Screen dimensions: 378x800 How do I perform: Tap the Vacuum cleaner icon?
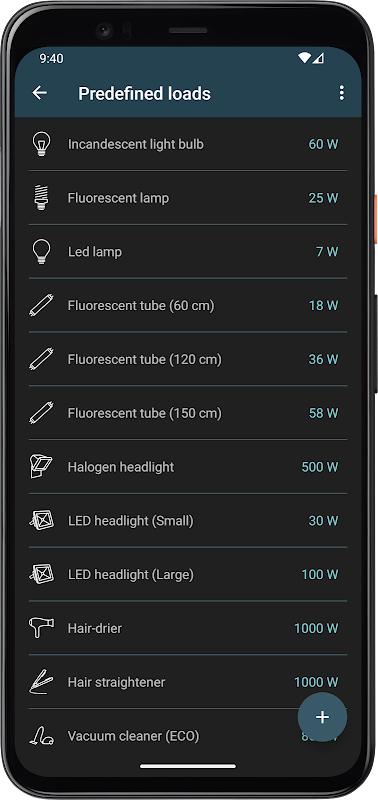click(x=41, y=736)
